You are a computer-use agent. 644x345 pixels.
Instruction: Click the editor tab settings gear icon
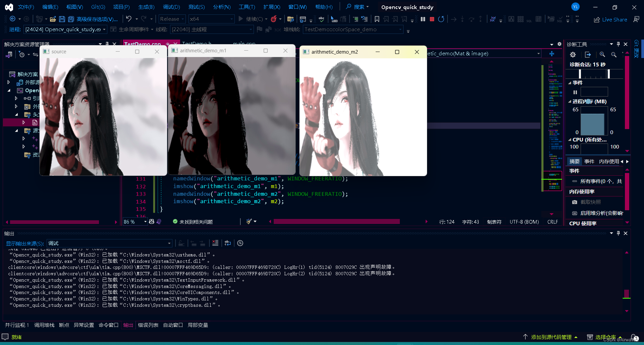(559, 44)
